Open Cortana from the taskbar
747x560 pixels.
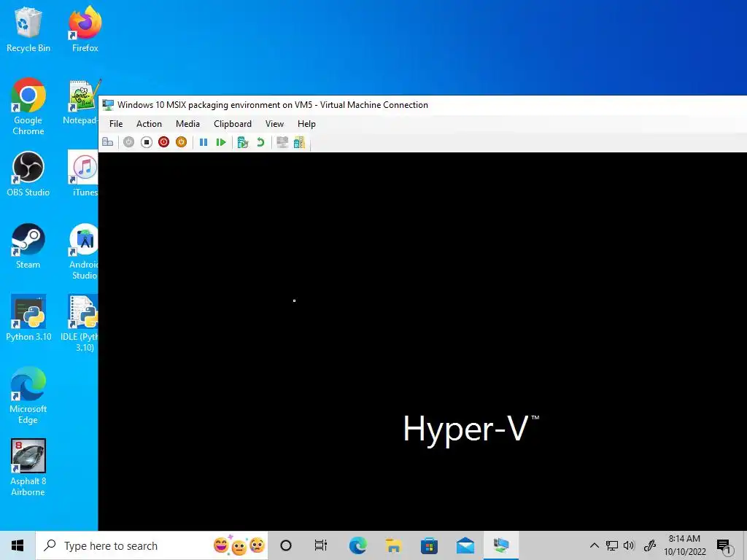tap(286, 545)
